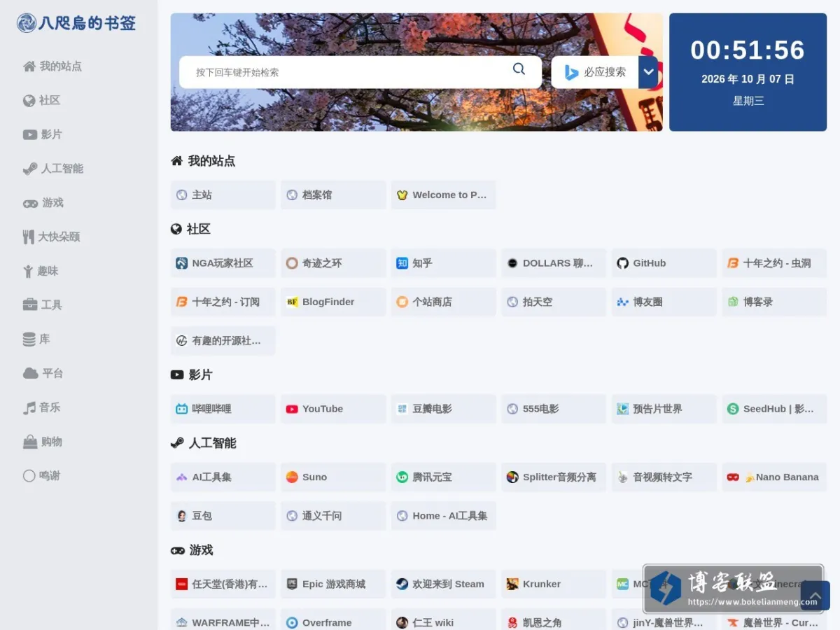This screenshot has width=840, height=630.
Task: Click the Overframe icon
Action: tap(292, 622)
